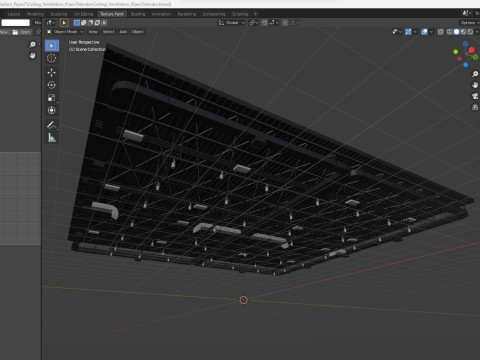Viewport: 480px width, 360px height.
Task: Switch to rendered shading mode
Action: click(x=470, y=32)
